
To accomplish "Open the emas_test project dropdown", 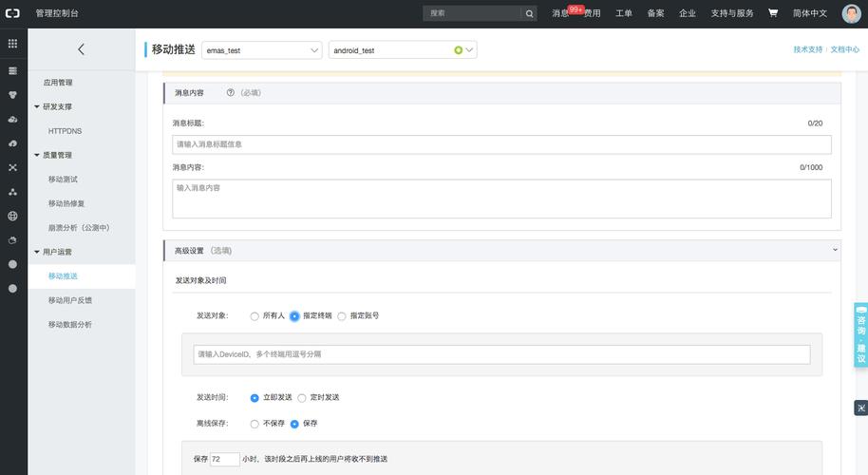I will pos(262,50).
